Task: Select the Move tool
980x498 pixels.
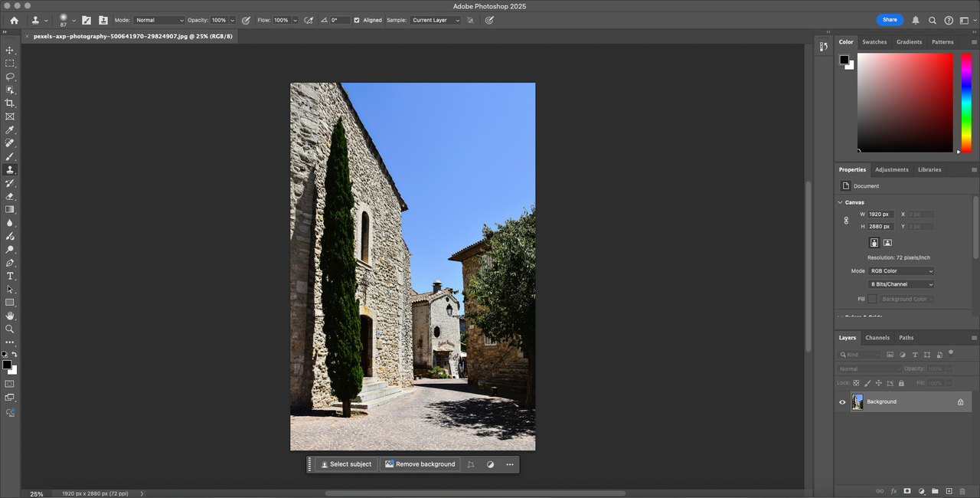Action: coord(10,50)
